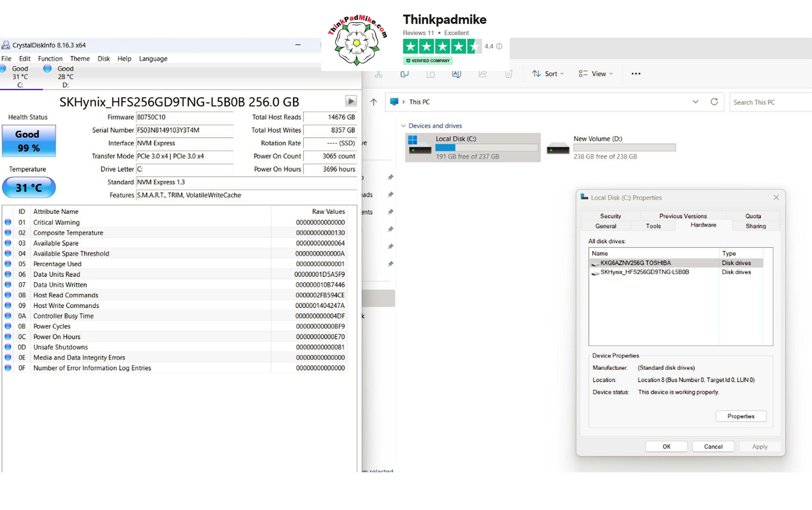Click the chevron after This PC icon
Image resolution: width=812 pixels, height=510 pixels.
click(x=403, y=102)
